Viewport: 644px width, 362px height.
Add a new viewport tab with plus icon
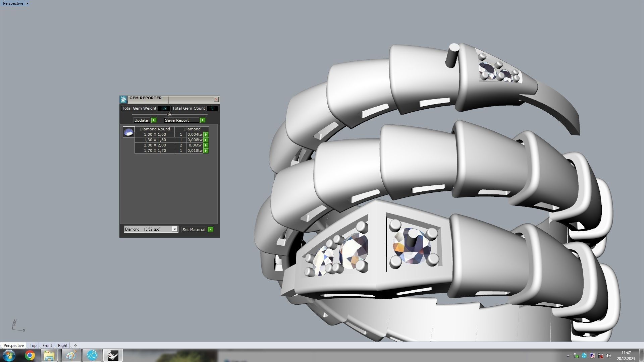[x=75, y=346]
